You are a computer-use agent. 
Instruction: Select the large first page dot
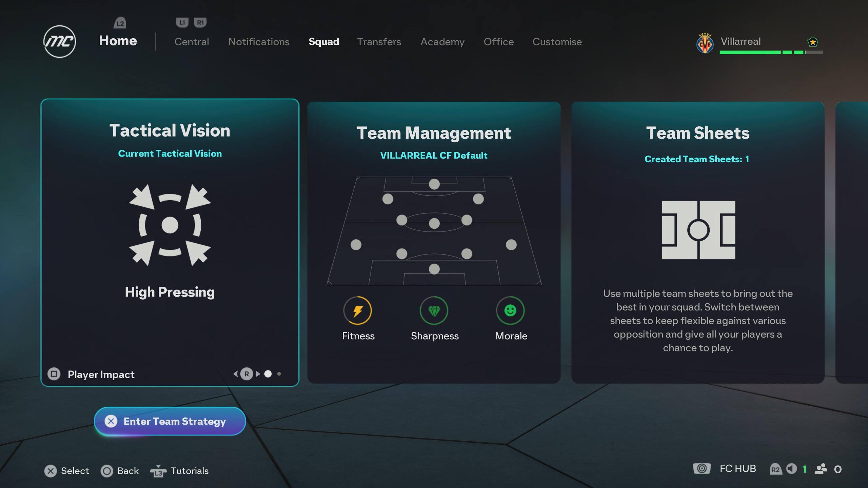click(x=268, y=374)
